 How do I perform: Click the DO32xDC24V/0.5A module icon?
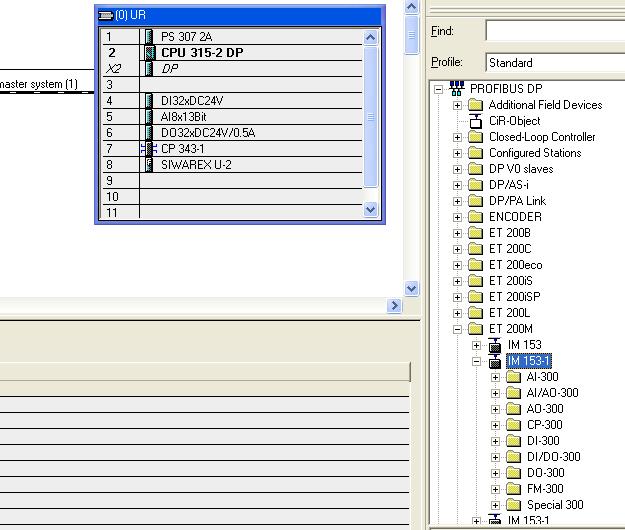149,133
